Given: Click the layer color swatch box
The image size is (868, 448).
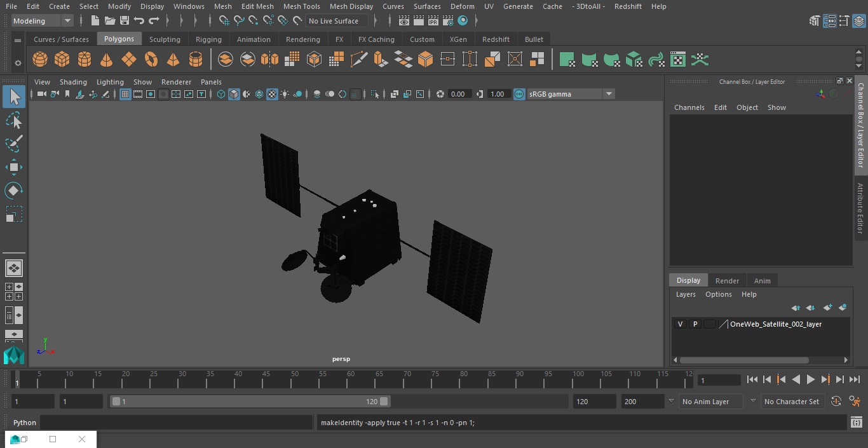Looking at the screenshot, I should [x=709, y=324].
